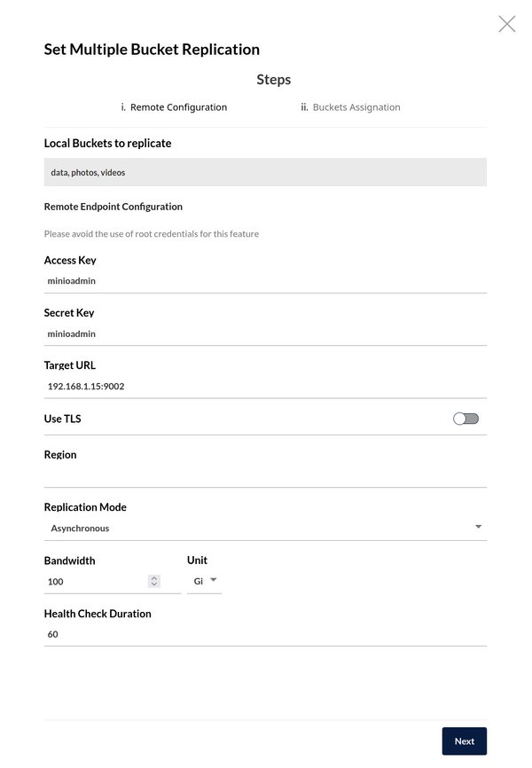Go to the Remote Configuration step
This screenshot has width=532, height=768.
pyautogui.click(x=174, y=107)
